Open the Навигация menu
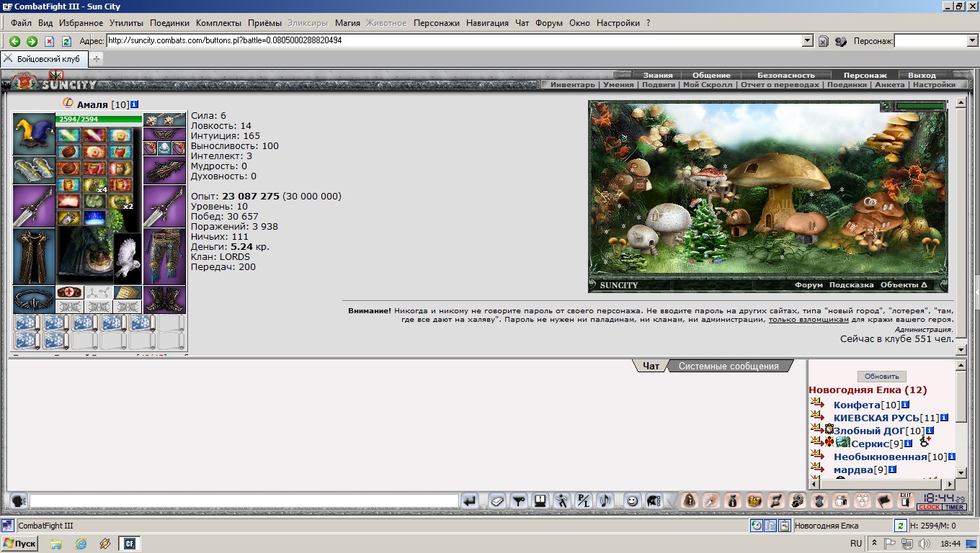Viewport: 980px width, 553px height. (487, 23)
